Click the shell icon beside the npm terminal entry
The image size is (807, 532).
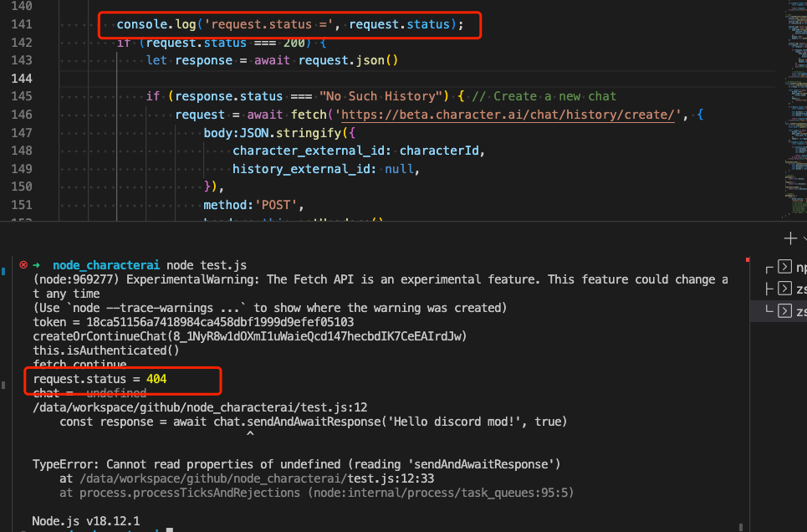click(785, 267)
